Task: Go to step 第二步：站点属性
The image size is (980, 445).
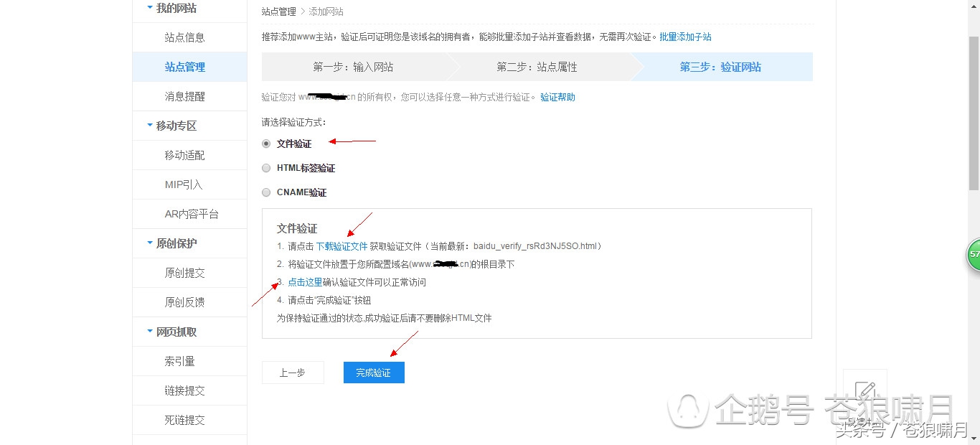Action: tap(535, 66)
